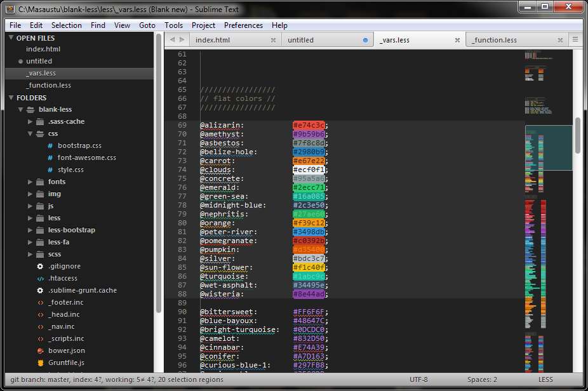Open _head.inc using its code icon
Image resolution: width=588 pixels, height=391 pixels.
pyautogui.click(x=39, y=314)
